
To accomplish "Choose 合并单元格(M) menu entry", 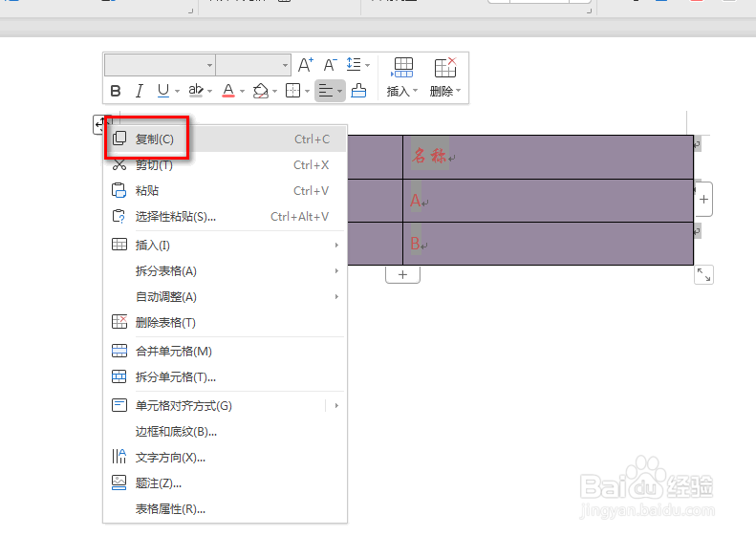I will tap(226, 352).
